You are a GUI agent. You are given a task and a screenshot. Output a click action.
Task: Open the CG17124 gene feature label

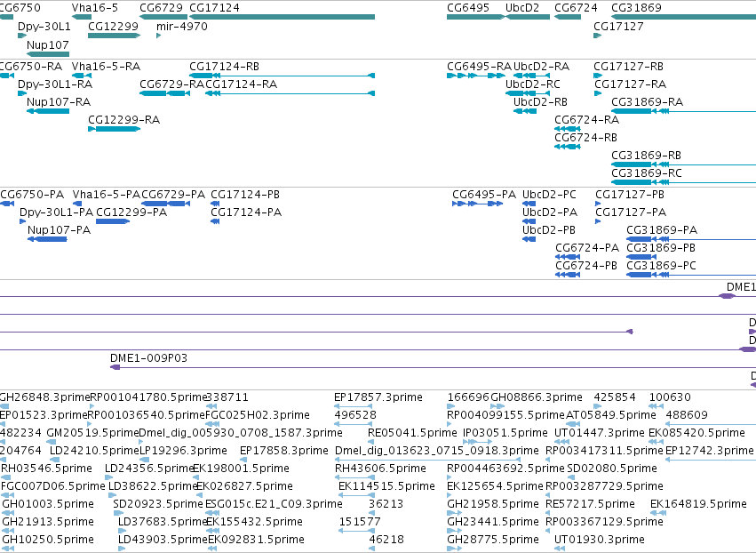(x=214, y=8)
